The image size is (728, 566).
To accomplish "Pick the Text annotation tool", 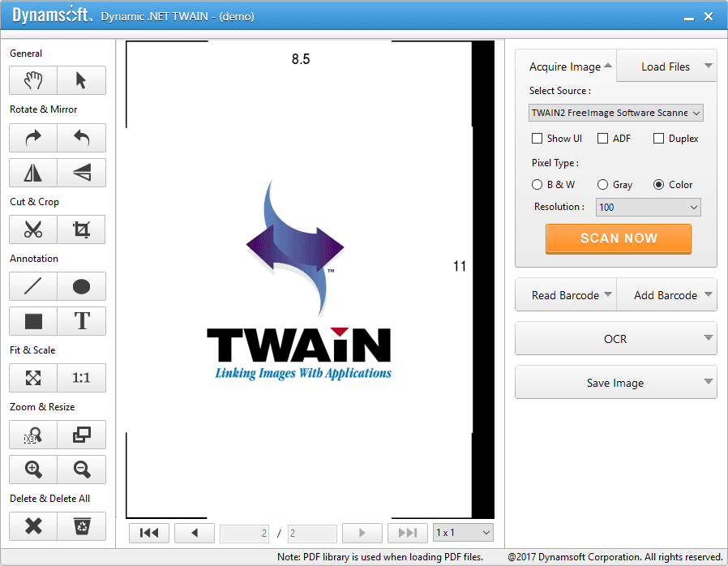I will point(82,321).
